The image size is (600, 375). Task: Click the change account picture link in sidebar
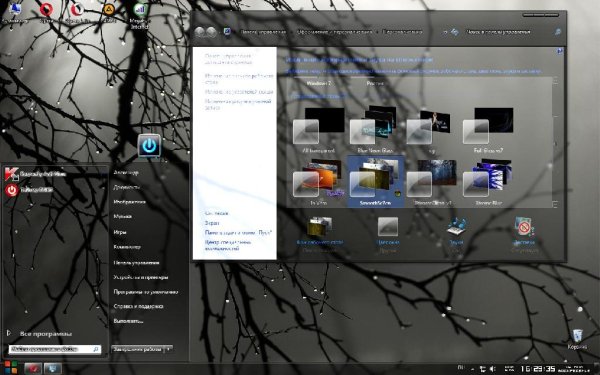238,104
